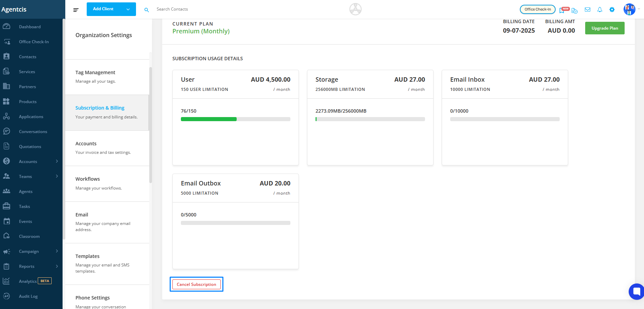Click the Premium (Monthly) plan text
This screenshot has width=644, height=309.
pos(201,31)
